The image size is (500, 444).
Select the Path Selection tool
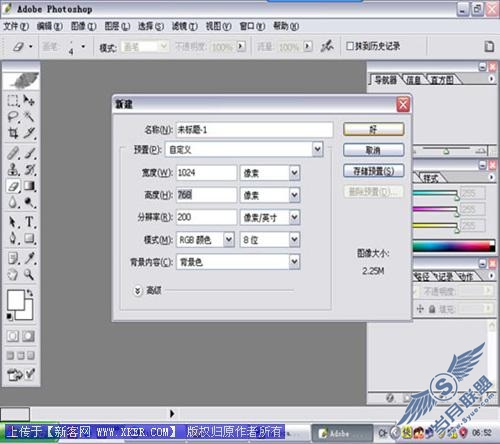click(13, 222)
